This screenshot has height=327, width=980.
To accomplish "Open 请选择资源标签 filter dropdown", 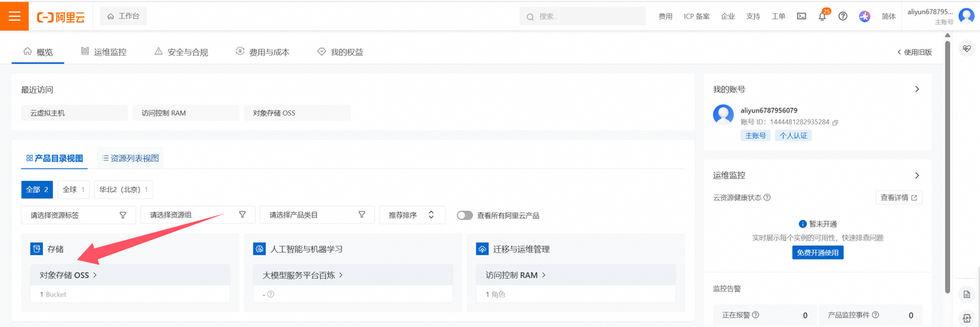I will (78, 215).
